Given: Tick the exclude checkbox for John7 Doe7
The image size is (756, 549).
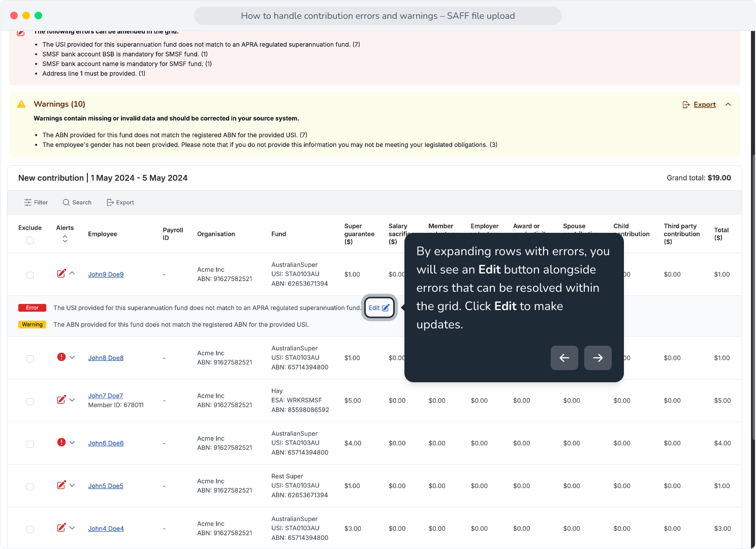Looking at the screenshot, I should (30, 402).
